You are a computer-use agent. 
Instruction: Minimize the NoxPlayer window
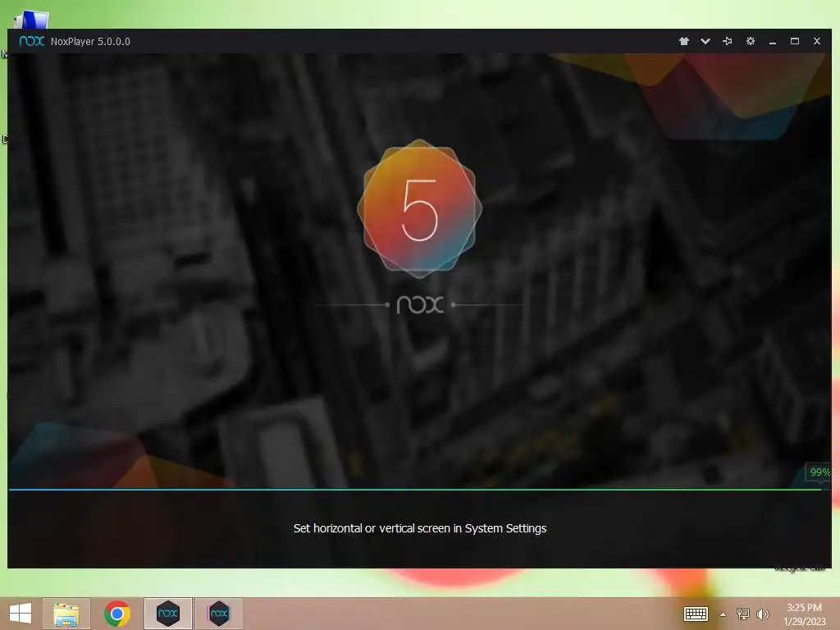tap(773, 42)
